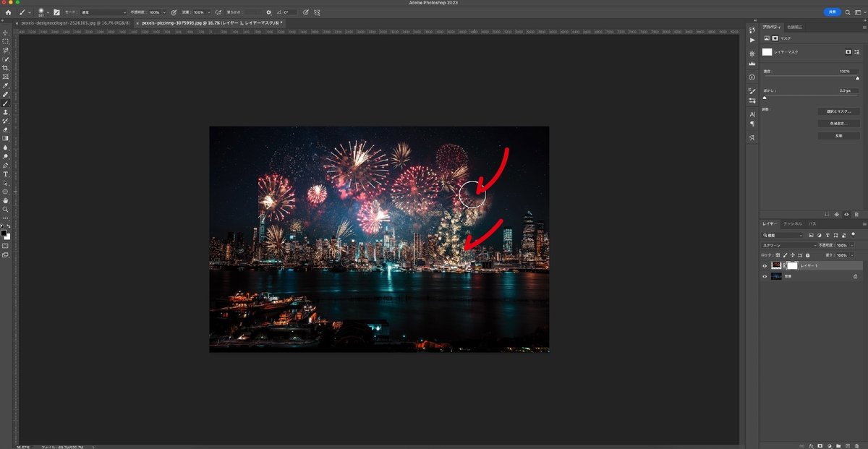This screenshot has width=868, height=449.
Task: Toggle lock image pixels brush icon
Action: coord(785,255)
